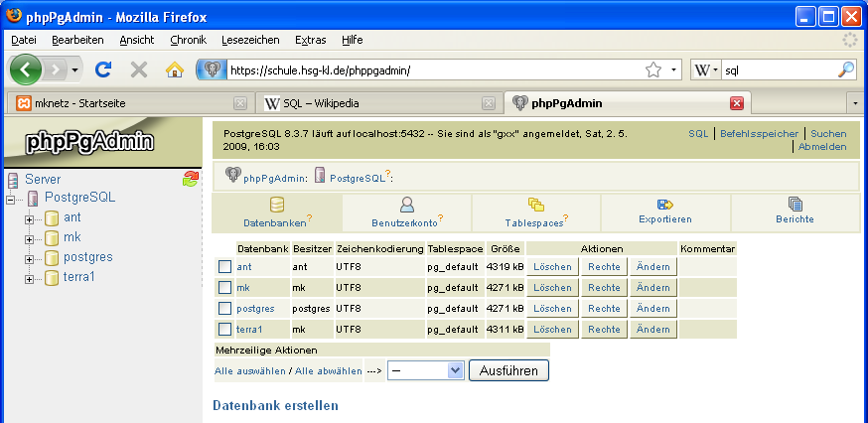
Task: Open the Benutzerkonto user icon
Action: (407, 205)
